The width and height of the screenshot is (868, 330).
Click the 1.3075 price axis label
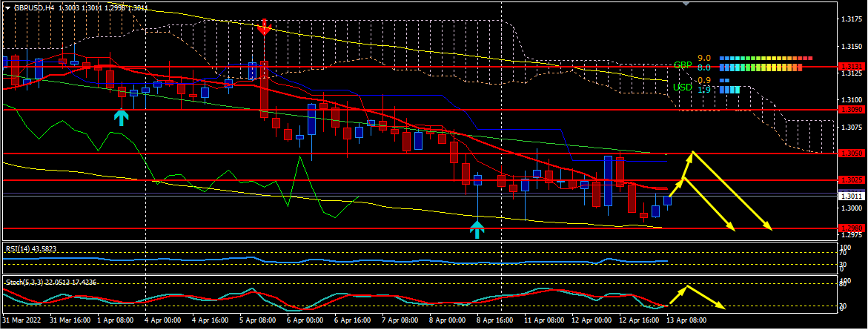coord(852,127)
